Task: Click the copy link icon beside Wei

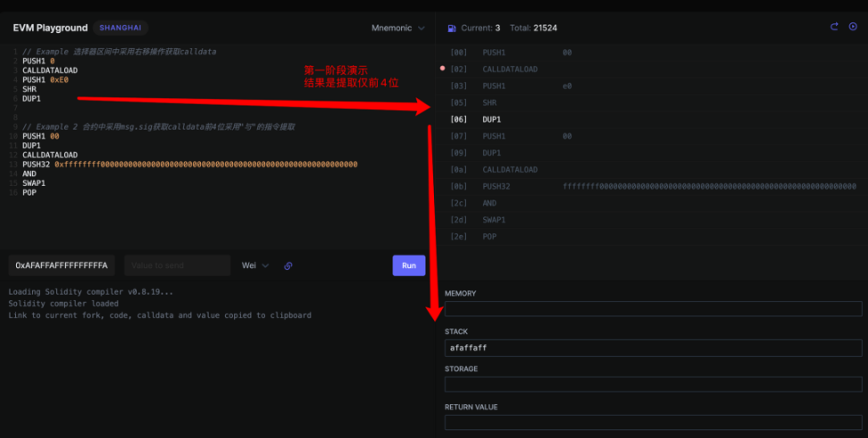Action: tap(288, 265)
